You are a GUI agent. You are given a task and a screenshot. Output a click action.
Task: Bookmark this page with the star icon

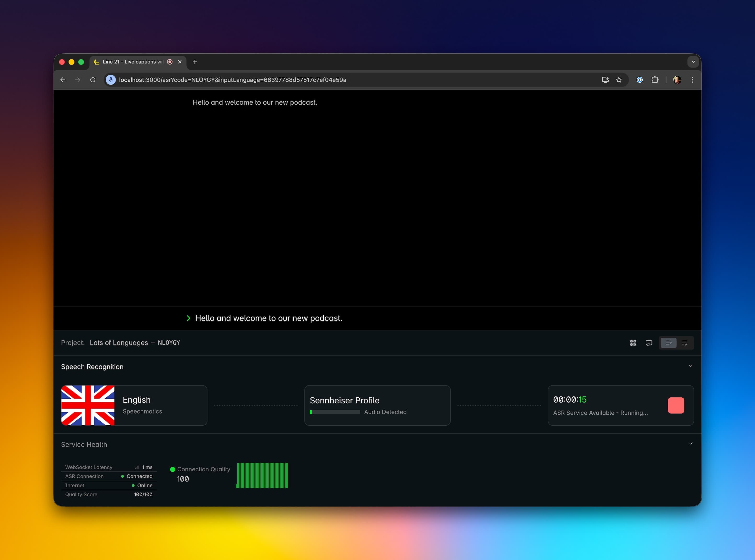tap(619, 80)
